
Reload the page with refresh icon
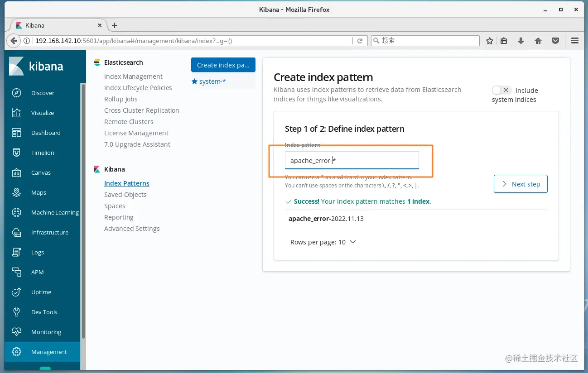[360, 41]
